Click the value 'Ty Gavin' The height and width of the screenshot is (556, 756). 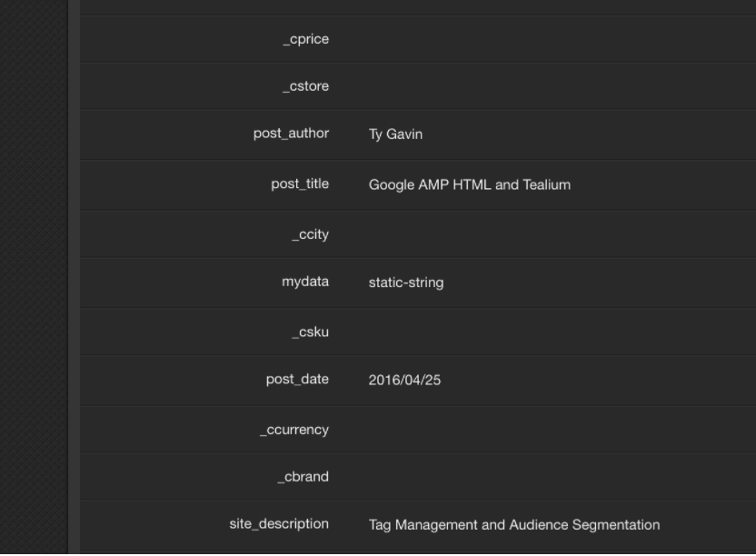click(393, 134)
